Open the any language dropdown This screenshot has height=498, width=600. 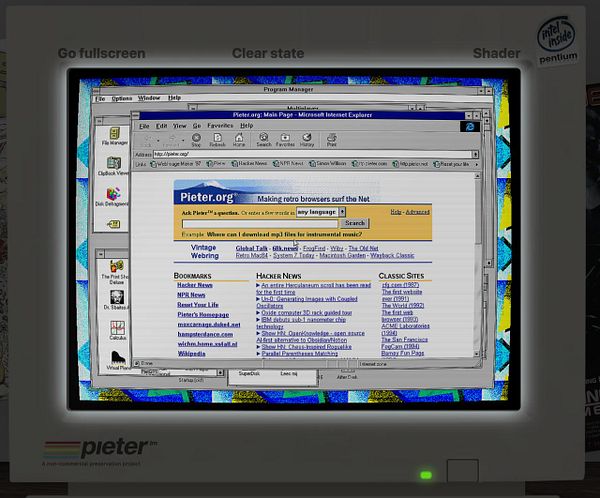point(321,212)
